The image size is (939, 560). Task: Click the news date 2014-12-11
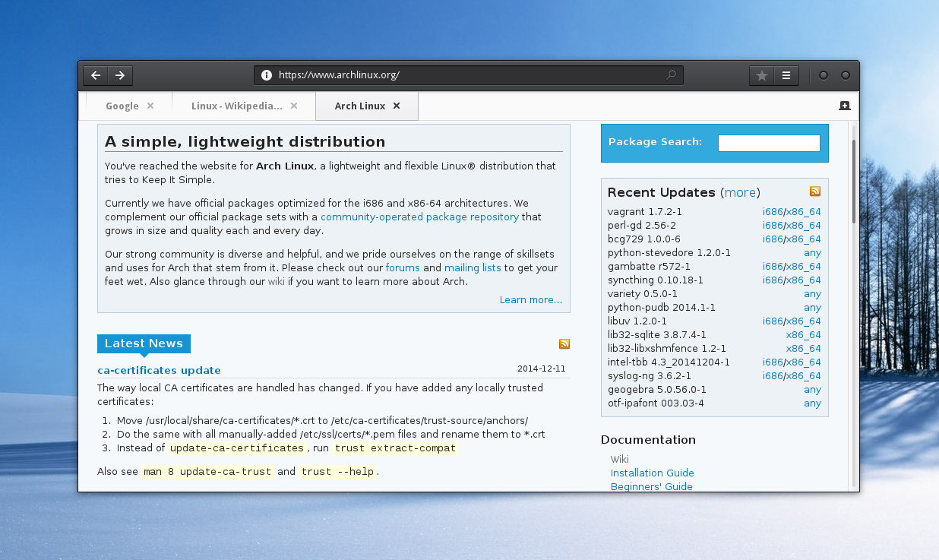pos(542,369)
